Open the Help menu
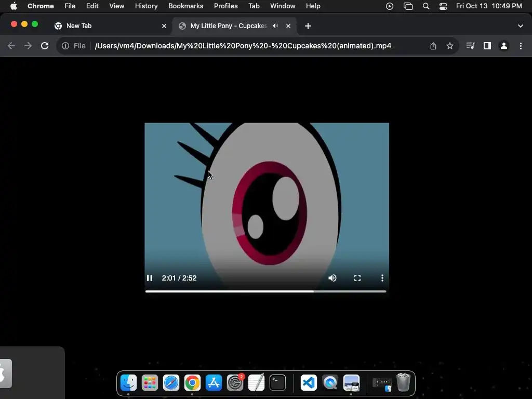The width and height of the screenshot is (532, 399). click(313, 6)
